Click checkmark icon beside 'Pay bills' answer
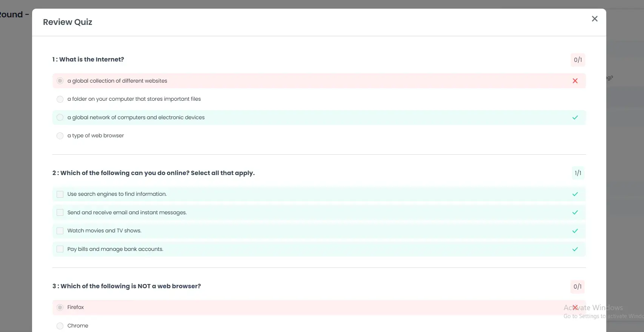Screen dimensions: 644x332 click(575, 249)
